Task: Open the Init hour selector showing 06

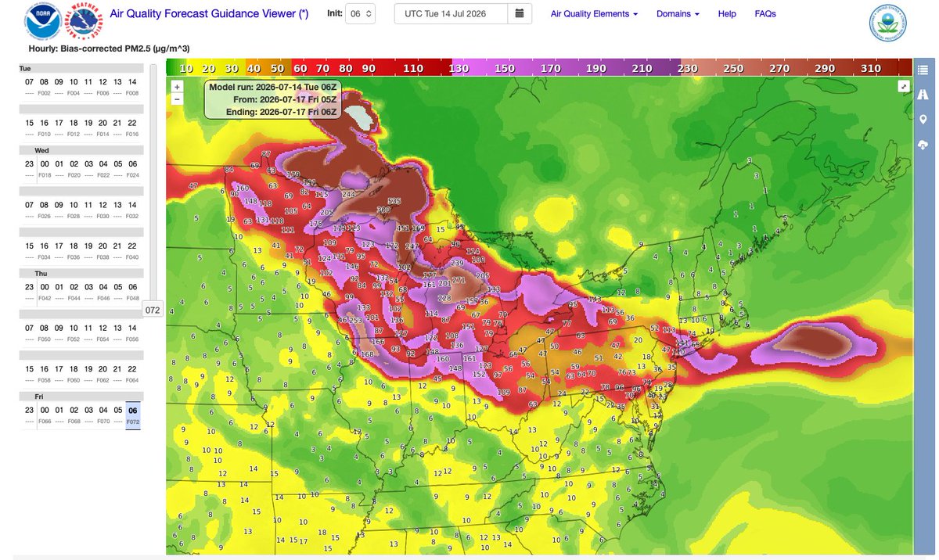Action: [x=362, y=14]
